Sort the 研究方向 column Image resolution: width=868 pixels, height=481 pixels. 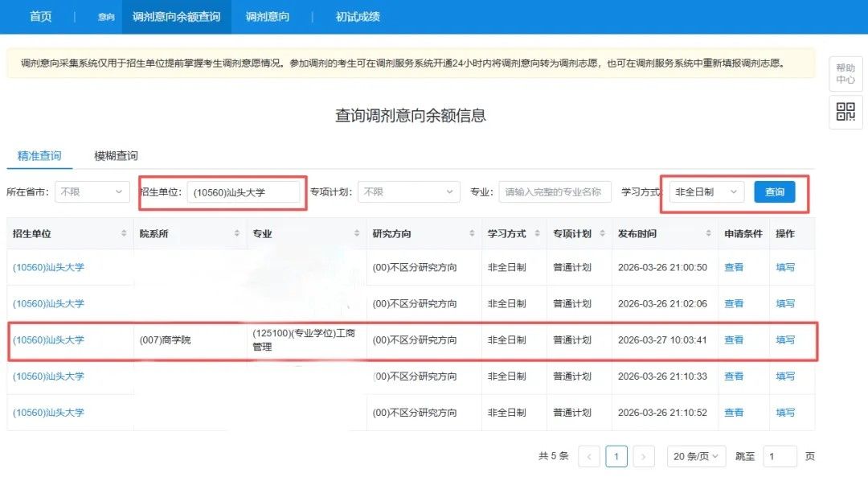[473, 233]
